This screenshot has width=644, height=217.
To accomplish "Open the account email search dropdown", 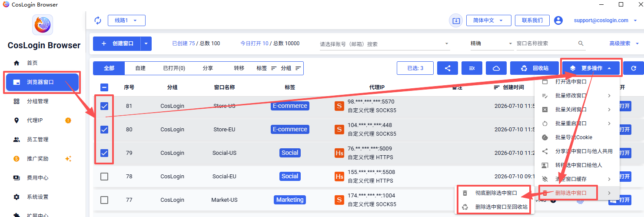I will [x=385, y=44].
